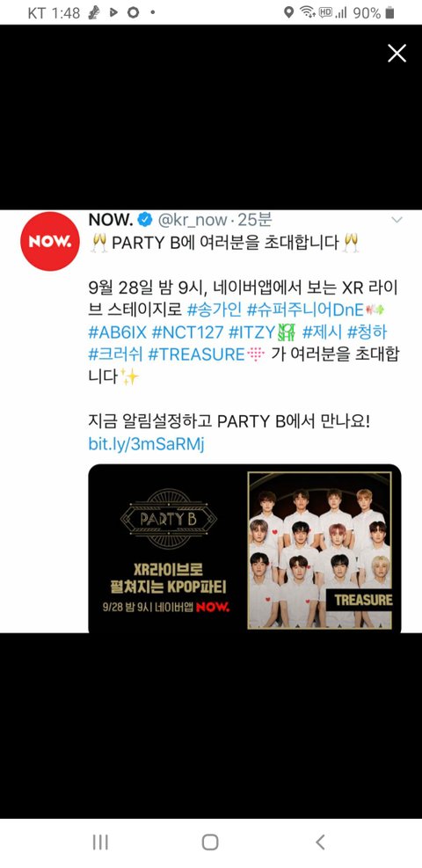Close the image viewer with X

point(397,53)
